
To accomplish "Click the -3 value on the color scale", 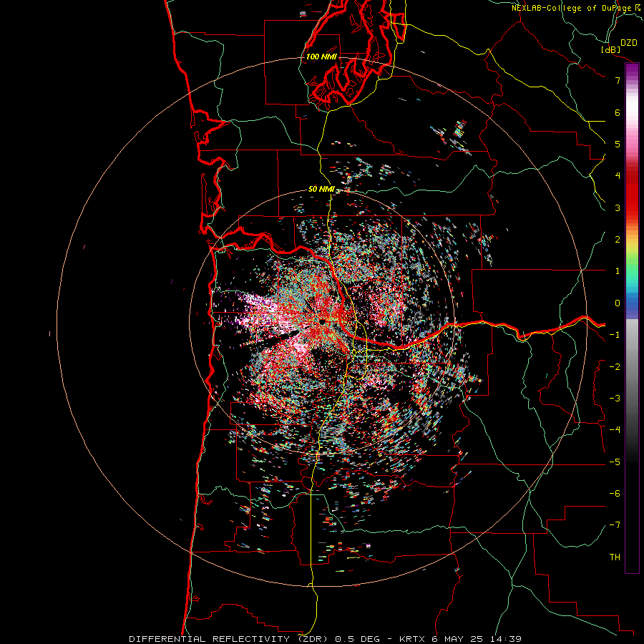I will click(x=615, y=399).
